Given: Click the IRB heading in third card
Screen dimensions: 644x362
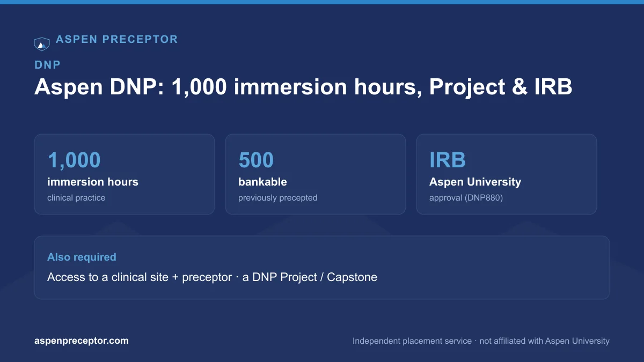Looking at the screenshot, I should point(448,160).
